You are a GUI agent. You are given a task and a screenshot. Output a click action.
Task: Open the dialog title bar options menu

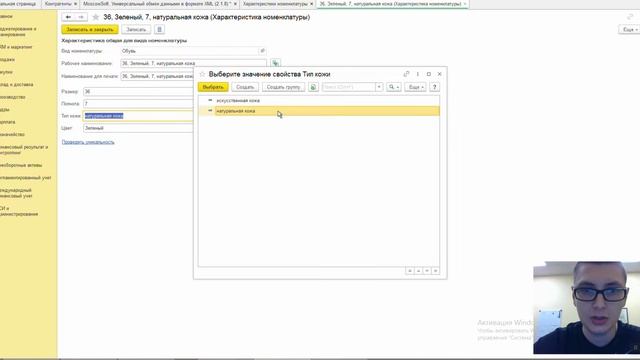point(418,74)
